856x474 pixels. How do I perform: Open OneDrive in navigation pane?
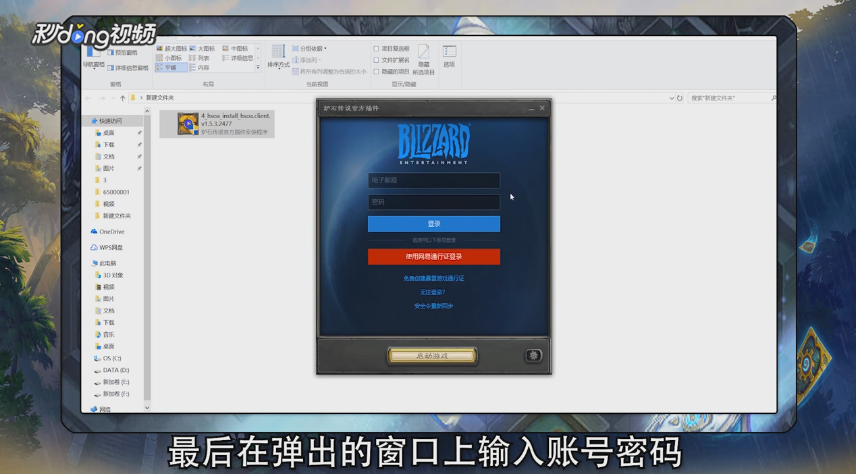tap(108, 232)
